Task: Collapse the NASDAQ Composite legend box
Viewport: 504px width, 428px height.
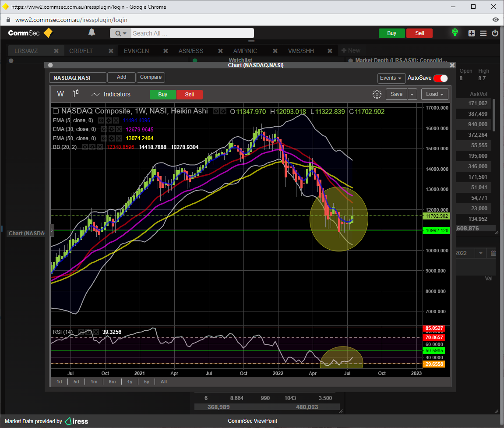Action: click(56, 111)
